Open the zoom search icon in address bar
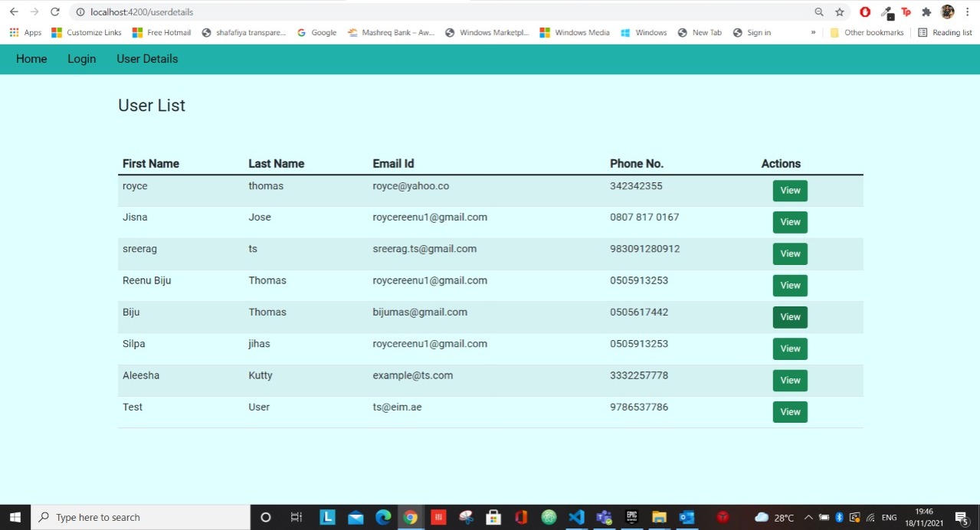 (x=818, y=12)
